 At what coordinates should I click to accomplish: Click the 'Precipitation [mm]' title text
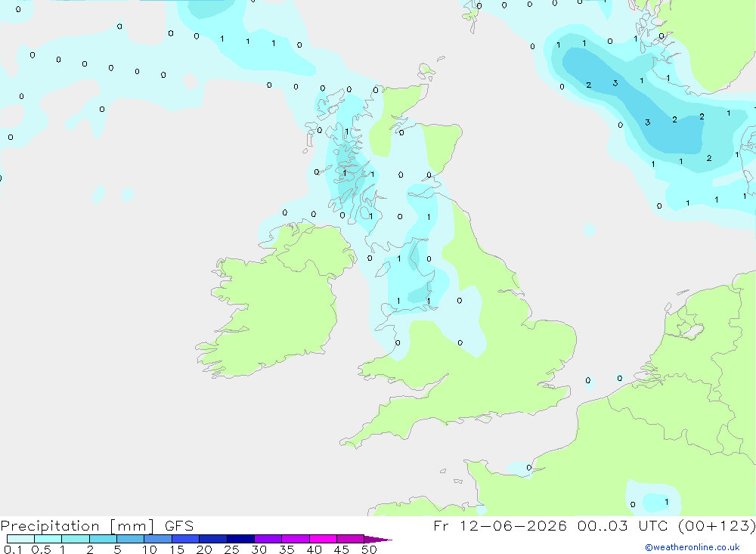(x=78, y=526)
